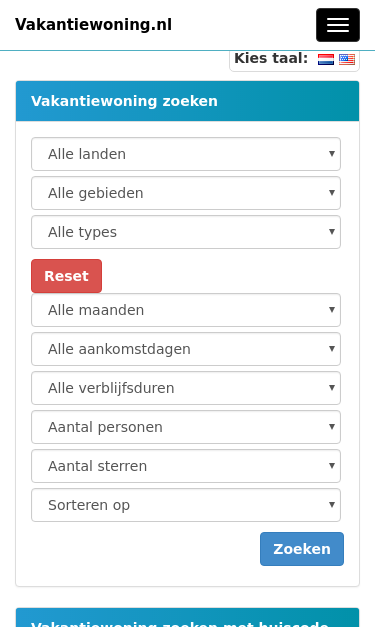Go to Vakantiewoning.nl homepage title
Viewport: 375px width, 627px height.
pos(94,24)
